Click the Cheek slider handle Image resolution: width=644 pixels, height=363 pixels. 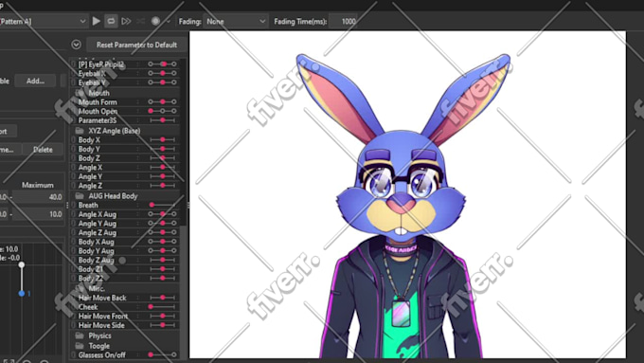pyautogui.click(x=151, y=307)
